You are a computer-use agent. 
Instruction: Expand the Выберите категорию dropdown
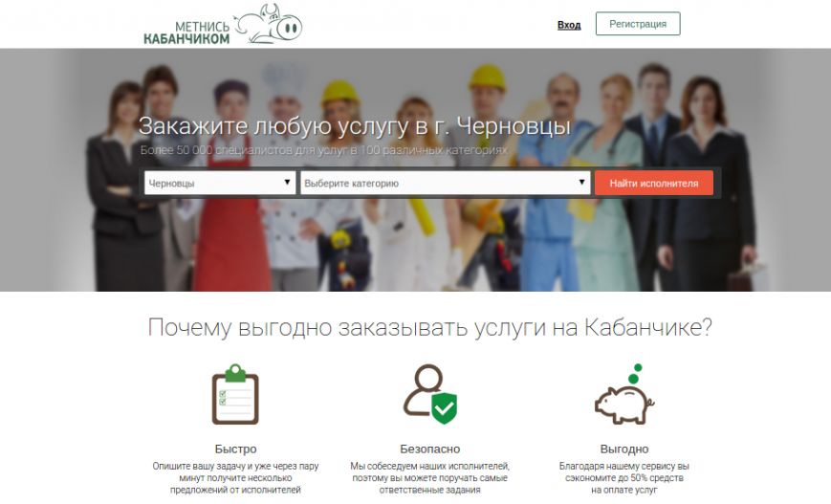pyautogui.click(x=446, y=183)
